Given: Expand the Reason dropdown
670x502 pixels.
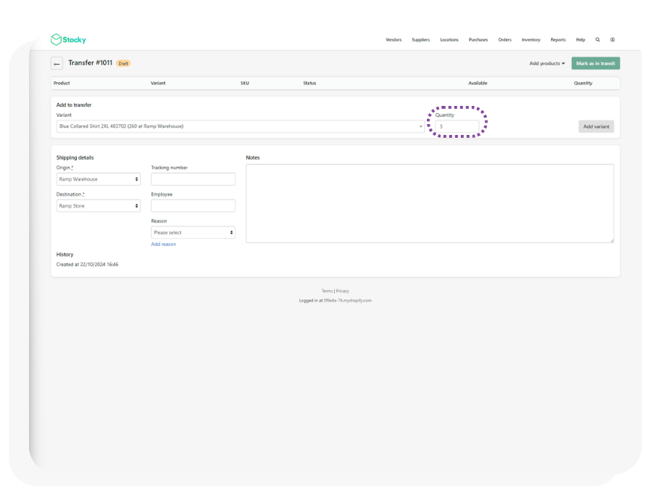Looking at the screenshot, I should [x=193, y=232].
